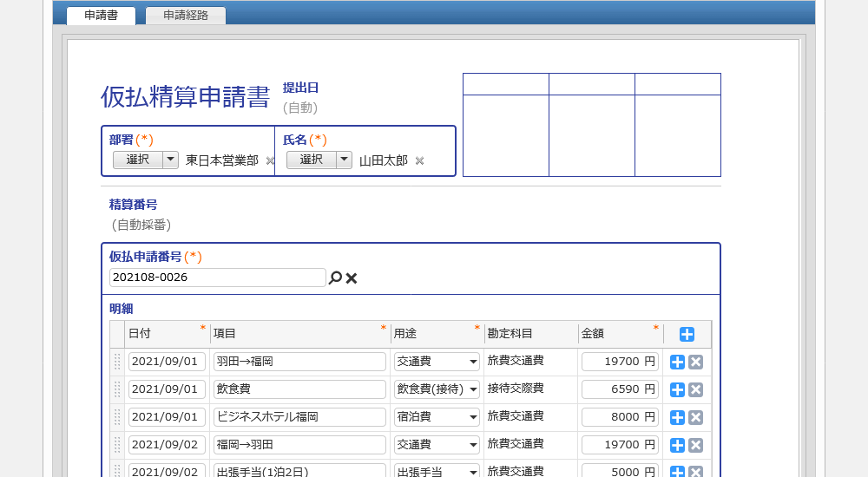Screen dimensions: 868x477
Task: Delete the 羽田→福岡 detail row
Action: [695, 363]
